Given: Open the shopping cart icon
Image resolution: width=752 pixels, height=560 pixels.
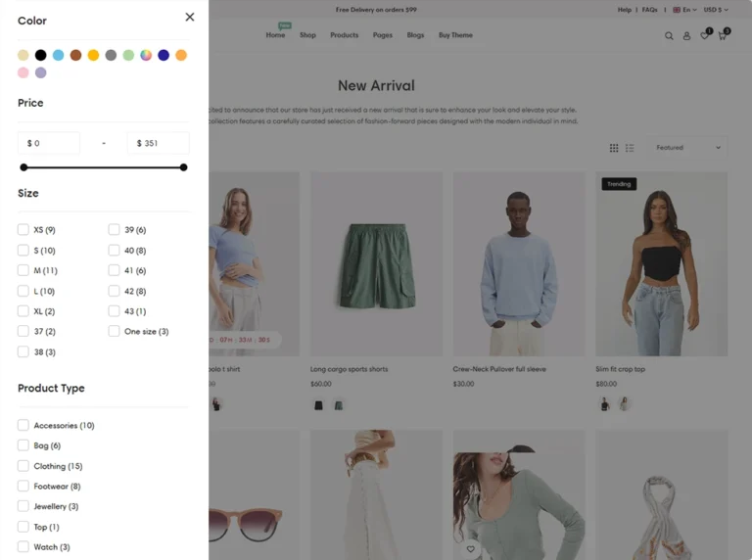Looking at the screenshot, I should [x=722, y=36].
